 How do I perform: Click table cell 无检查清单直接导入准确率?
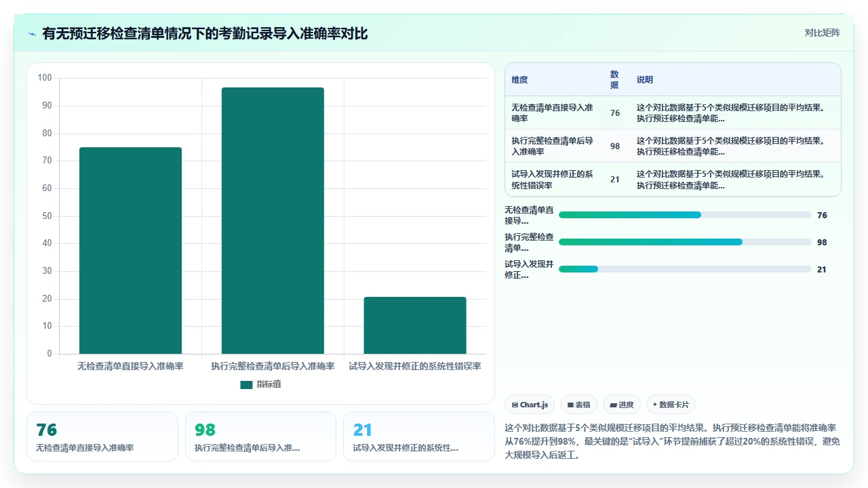click(x=554, y=113)
